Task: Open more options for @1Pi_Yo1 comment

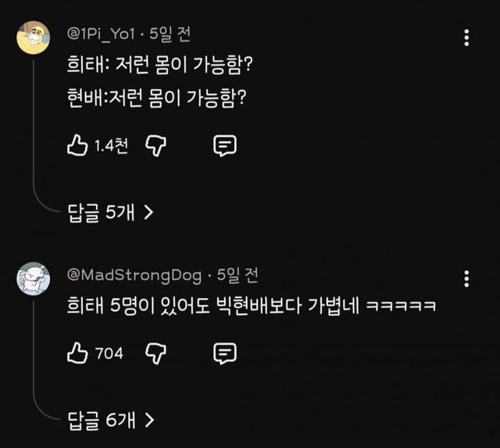Action: 466,37
